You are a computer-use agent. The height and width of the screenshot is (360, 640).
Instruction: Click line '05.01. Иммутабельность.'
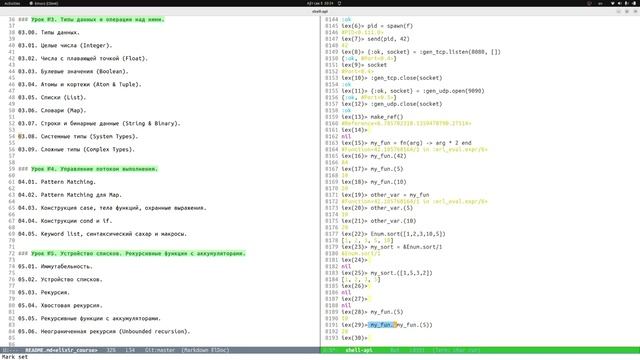pos(55,267)
